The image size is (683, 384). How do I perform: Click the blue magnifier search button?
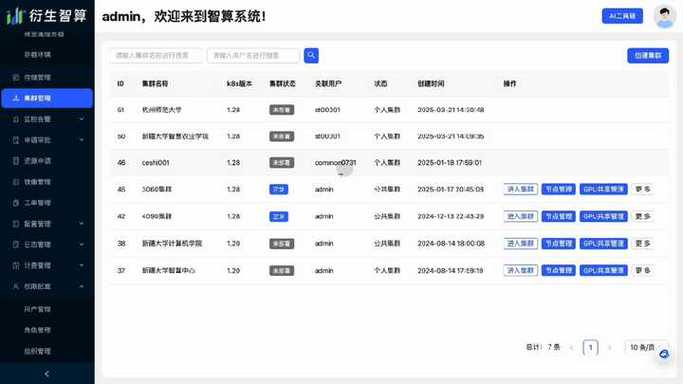click(x=311, y=55)
